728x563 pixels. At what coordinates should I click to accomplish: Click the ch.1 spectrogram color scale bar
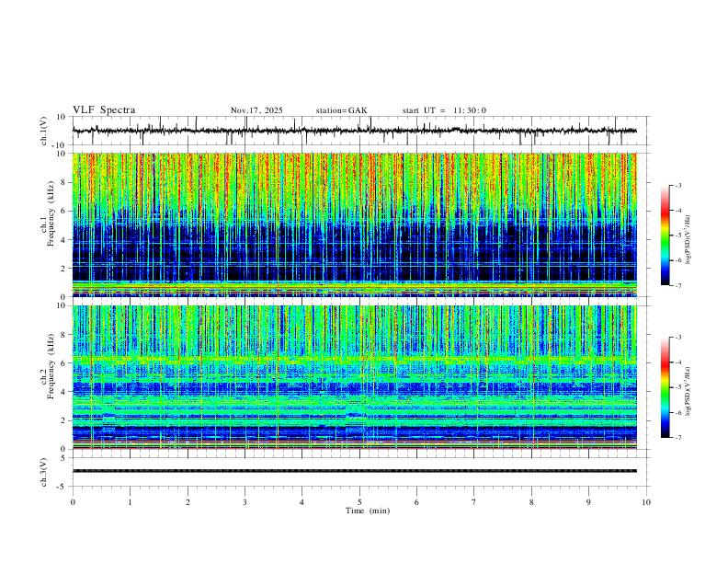click(665, 236)
